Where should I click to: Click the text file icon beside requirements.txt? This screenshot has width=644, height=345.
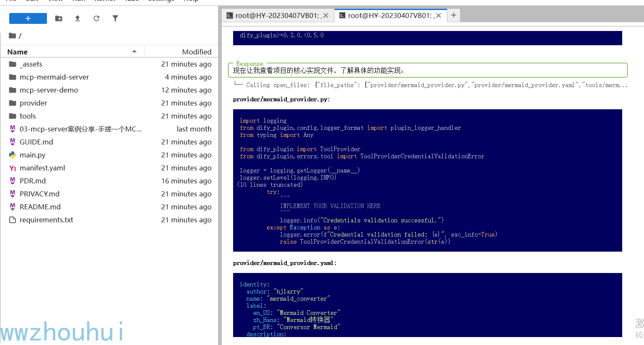pyautogui.click(x=13, y=220)
